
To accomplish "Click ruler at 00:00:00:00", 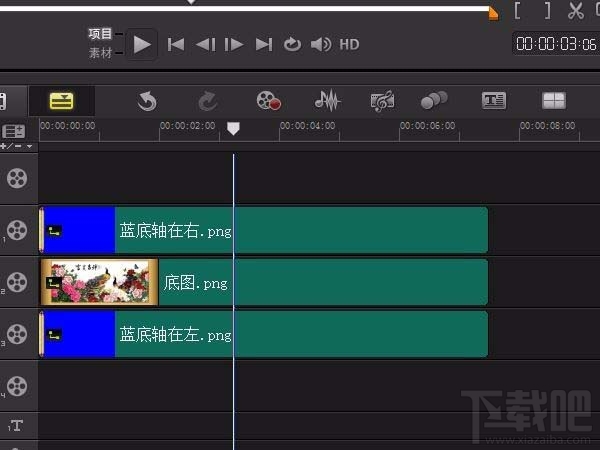I will (x=68, y=126).
